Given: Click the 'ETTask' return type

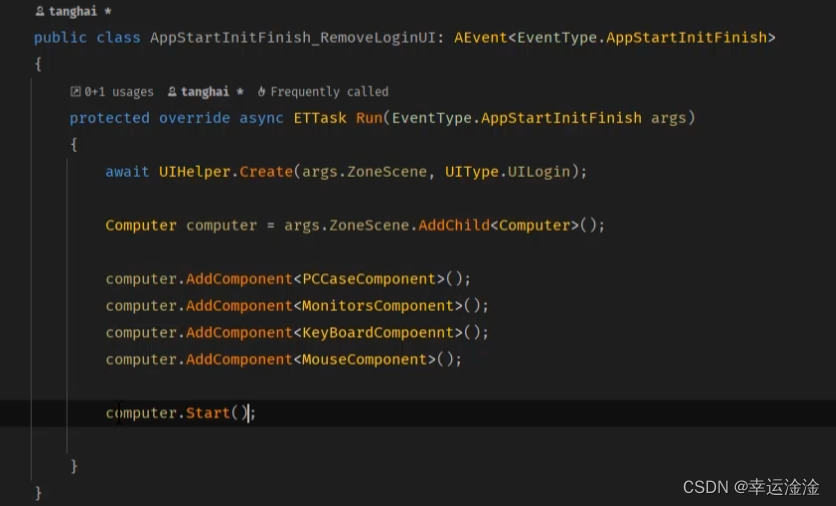Looking at the screenshot, I should (x=320, y=118).
